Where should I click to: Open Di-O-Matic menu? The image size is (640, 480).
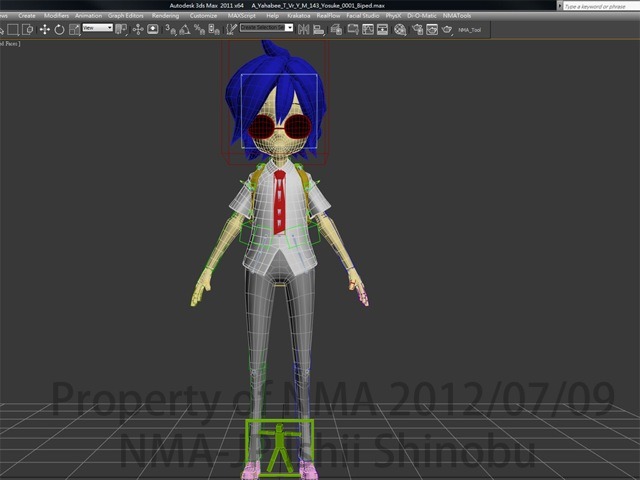[422, 16]
